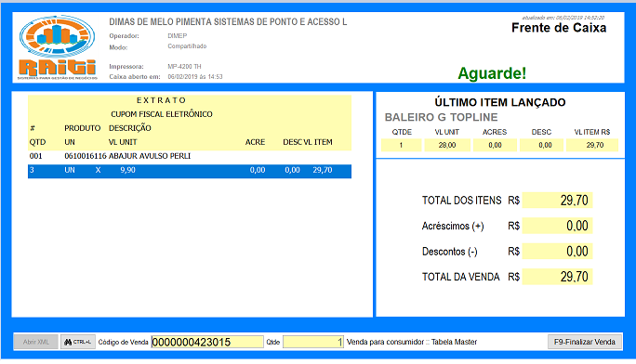Click the Frente de Caixa title
Screen dimensions: 636x364
(x=559, y=28)
